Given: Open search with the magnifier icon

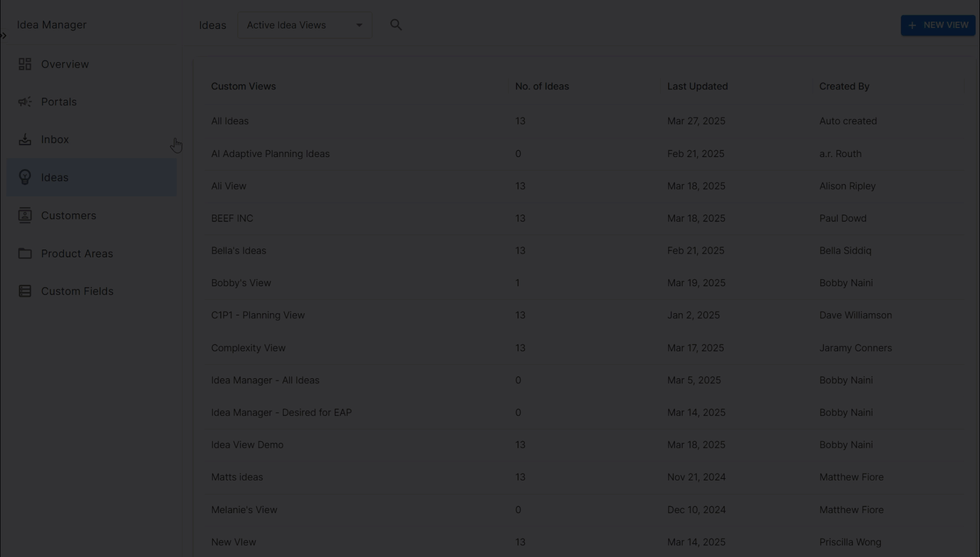Looking at the screenshot, I should [x=396, y=25].
